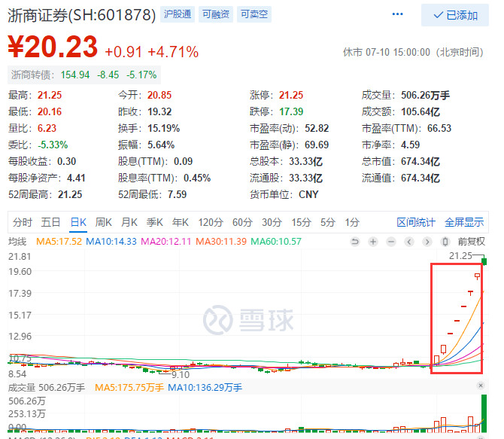
Task: Click the 沪股通 tag
Action: click(178, 14)
